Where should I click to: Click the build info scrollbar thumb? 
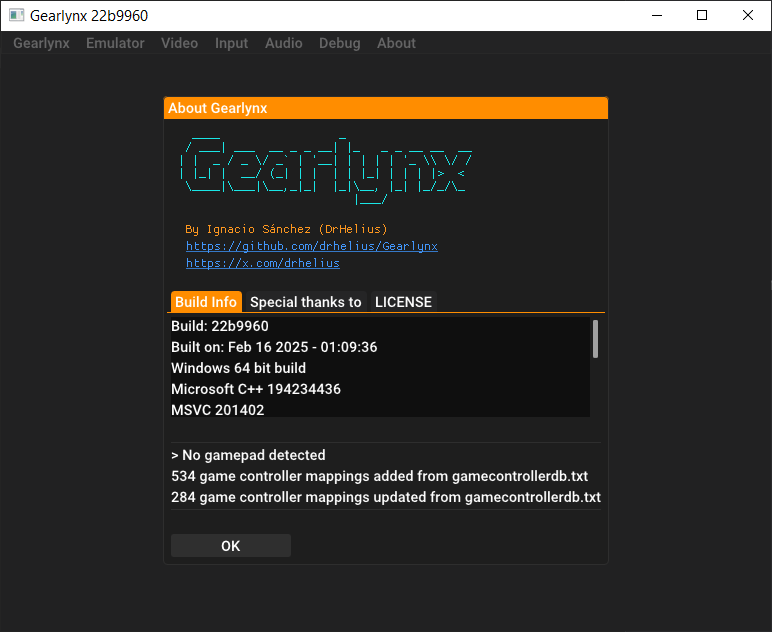click(595, 339)
